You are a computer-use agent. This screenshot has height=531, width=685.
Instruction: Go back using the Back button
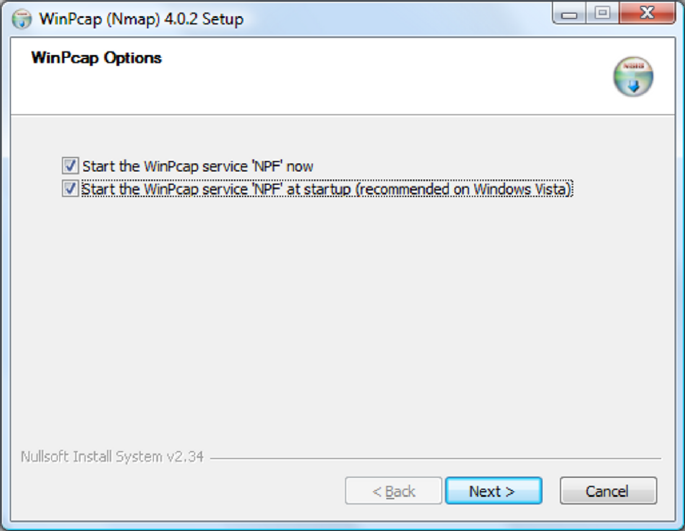(x=393, y=491)
